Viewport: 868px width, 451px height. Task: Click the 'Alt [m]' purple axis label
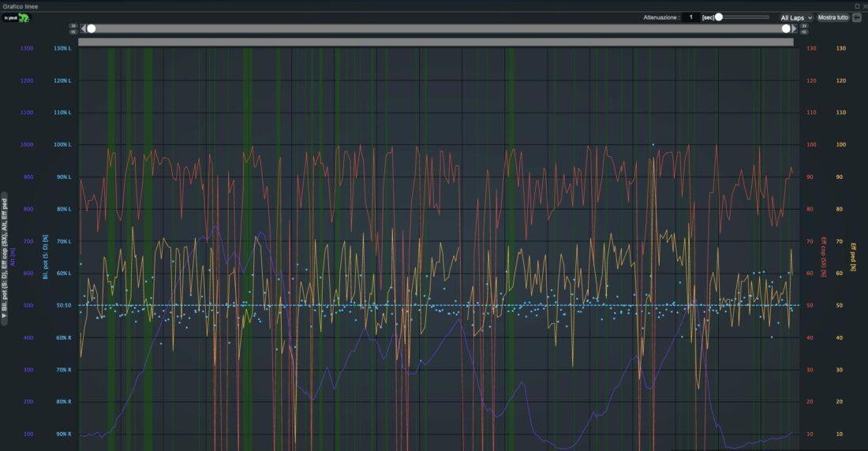click(x=13, y=256)
